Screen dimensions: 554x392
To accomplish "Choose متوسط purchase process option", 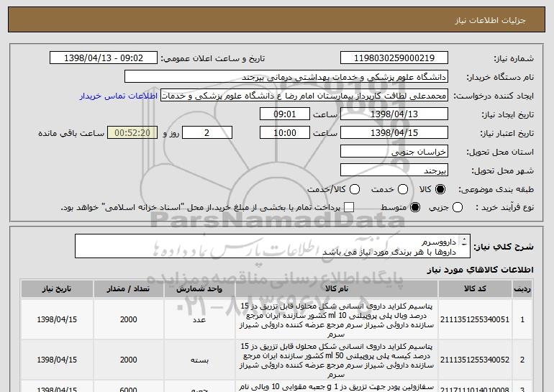I will click(x=415, y=207).
